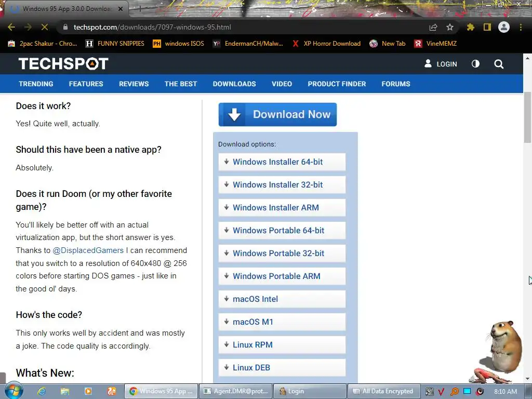Stop loading the page
This screenshot has width=532, height=399.
point(45,27)
